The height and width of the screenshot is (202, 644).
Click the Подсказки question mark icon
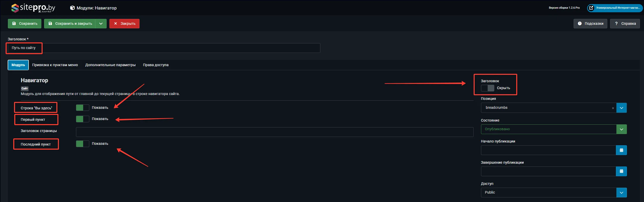(580, 23)
